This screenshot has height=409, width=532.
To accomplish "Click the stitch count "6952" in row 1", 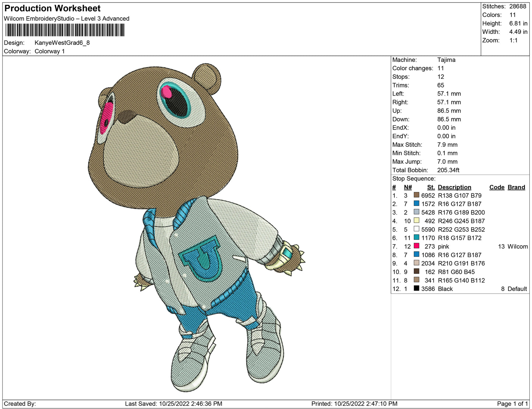I will (428, 195).
